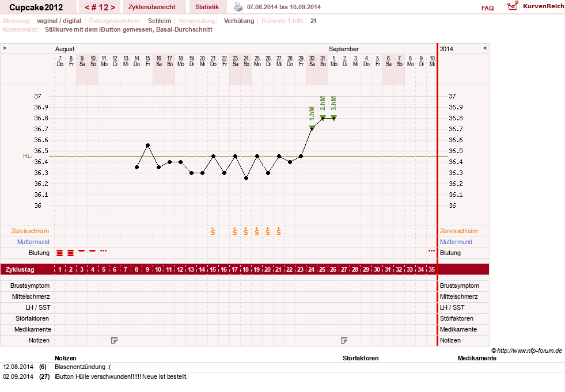The image size is (565, 392).
Task: Collapse chart with top-right < arrow
Action: (484, 48)
